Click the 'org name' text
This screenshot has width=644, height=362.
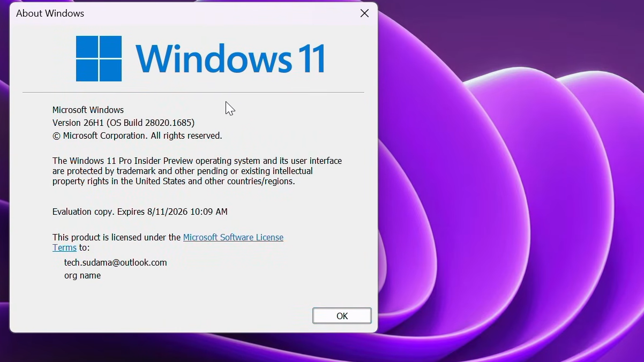(x=83, y=276)
